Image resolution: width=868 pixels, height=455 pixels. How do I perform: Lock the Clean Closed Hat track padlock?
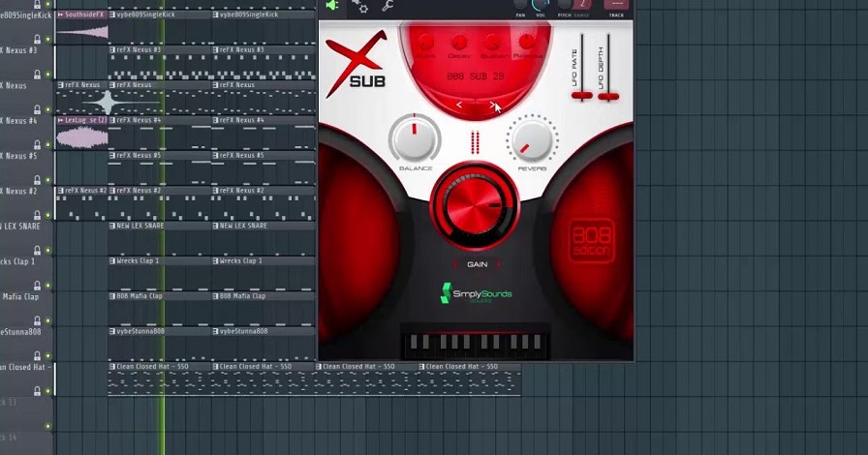(37, 391)
